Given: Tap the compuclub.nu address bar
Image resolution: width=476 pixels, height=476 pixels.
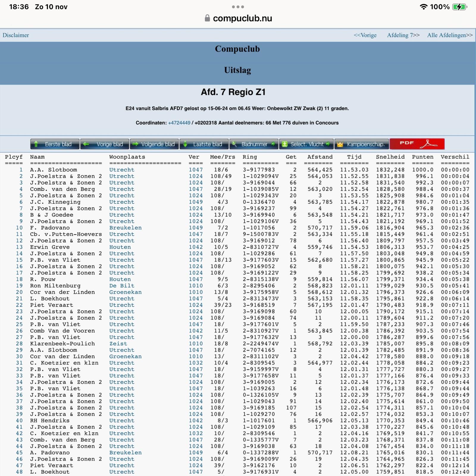Looking at the screenshot, I should [x=242, y=18].
